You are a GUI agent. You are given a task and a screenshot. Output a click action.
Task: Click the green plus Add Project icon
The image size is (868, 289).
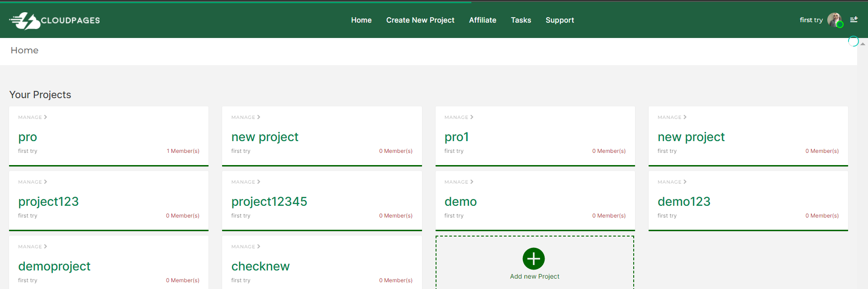(x=533, y=259)
